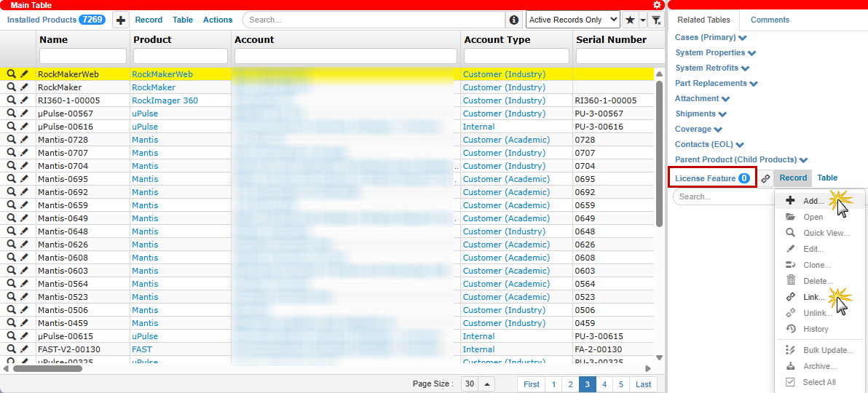
Task: Click the main table search field
Action: pyautogui.click(x=374, y=20)
